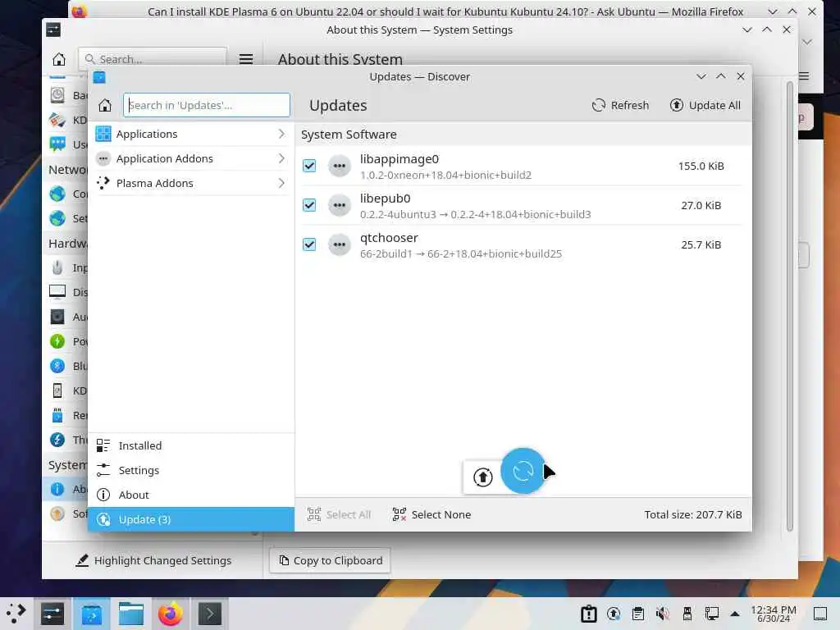Open Discover Settings page
Viewport: 840px width, 630px height.
pos(191,470)
